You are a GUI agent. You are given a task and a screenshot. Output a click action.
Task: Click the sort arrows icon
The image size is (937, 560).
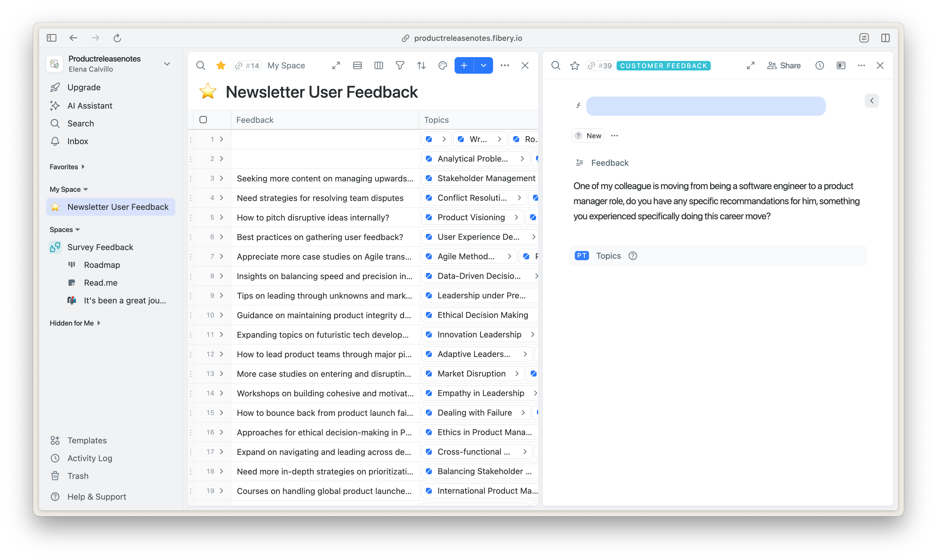point(421,66)
